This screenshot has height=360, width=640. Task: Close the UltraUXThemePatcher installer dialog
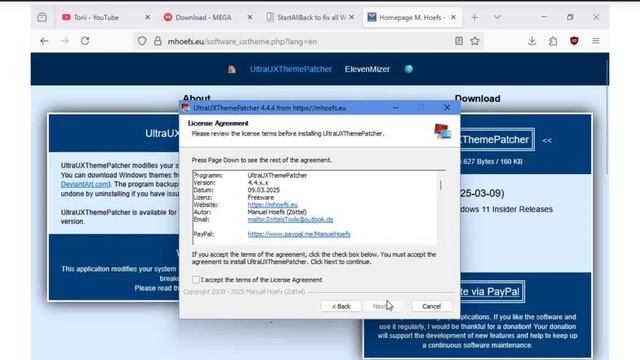(x=447, y=107)
